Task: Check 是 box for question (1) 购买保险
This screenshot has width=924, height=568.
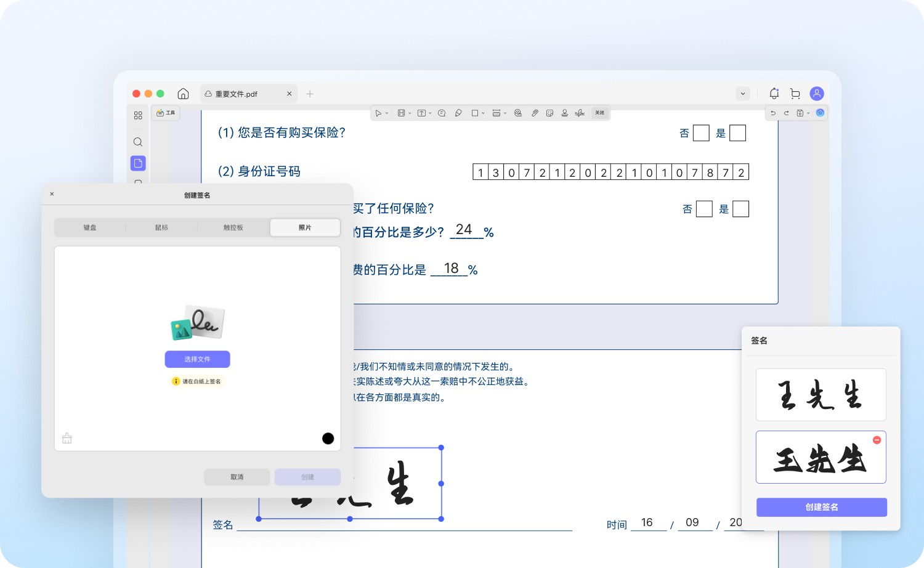Action: click(x=737, y=133)
